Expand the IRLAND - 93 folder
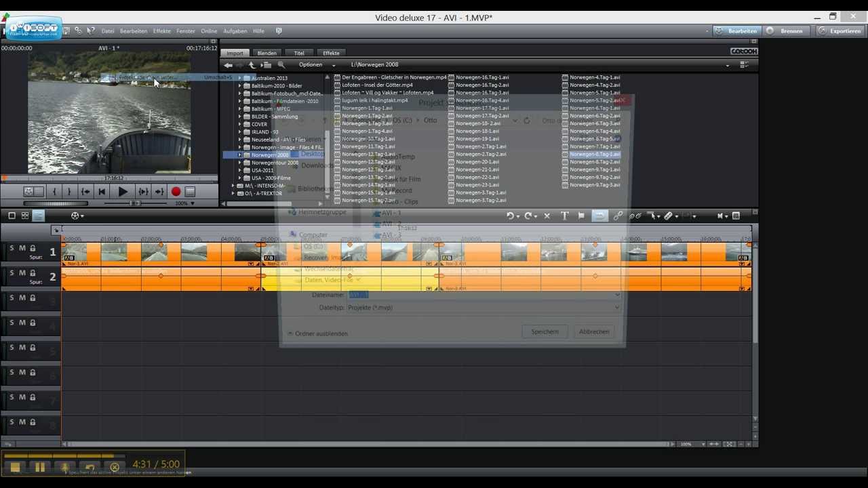This screenshot has width=868, height=488. pyautogui.click(x=239, y=132)
